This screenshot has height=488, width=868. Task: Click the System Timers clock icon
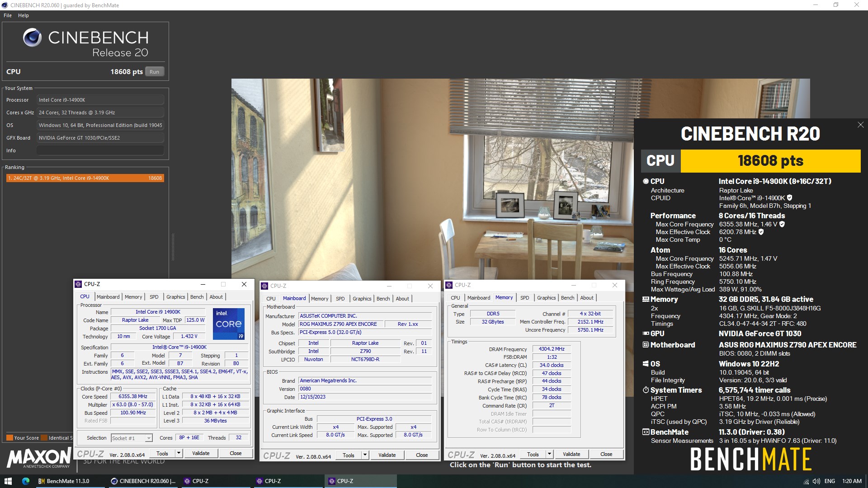(x=646, y=390)
